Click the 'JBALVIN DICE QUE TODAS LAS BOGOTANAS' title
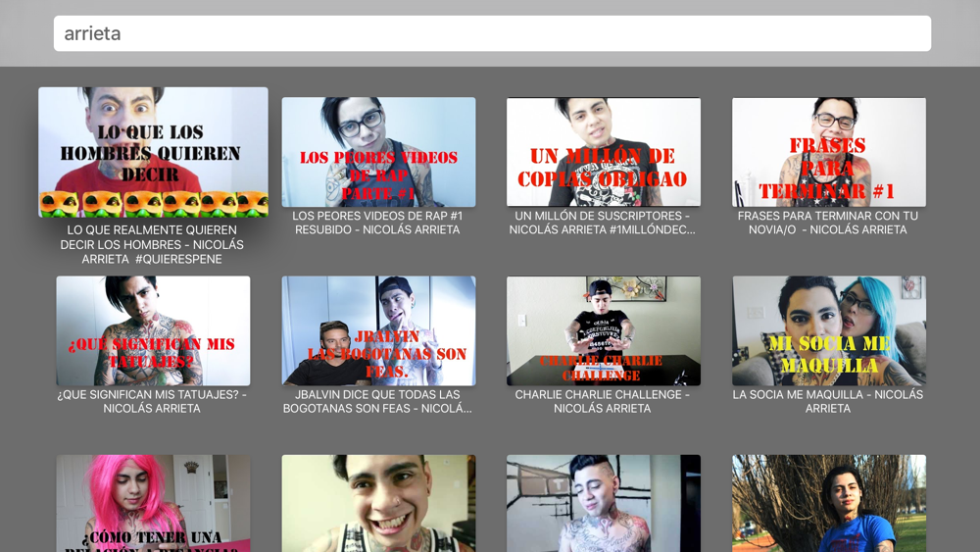The height and width of the screenshot is (552, 980). (377, 401)
